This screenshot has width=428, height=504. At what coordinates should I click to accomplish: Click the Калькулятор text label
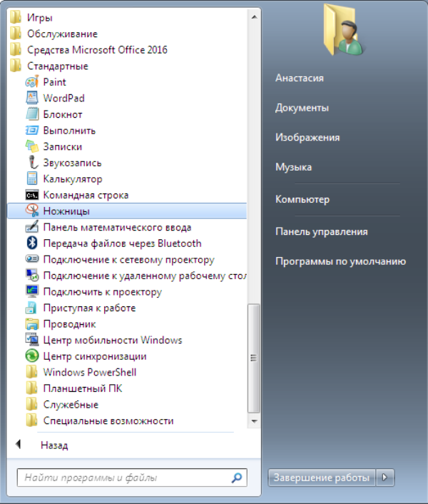click(x=73, y=178)
